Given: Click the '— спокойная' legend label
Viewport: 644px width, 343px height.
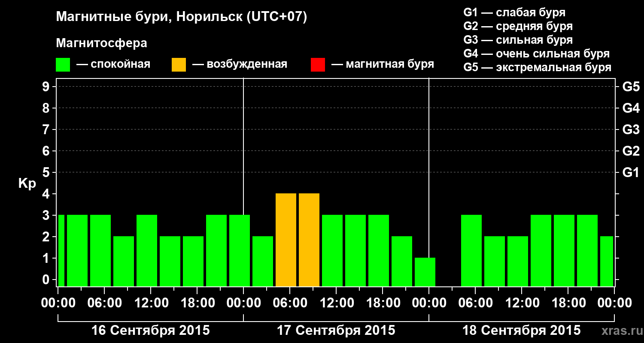Looking at the screenshot, I should [x=113, y=65].
